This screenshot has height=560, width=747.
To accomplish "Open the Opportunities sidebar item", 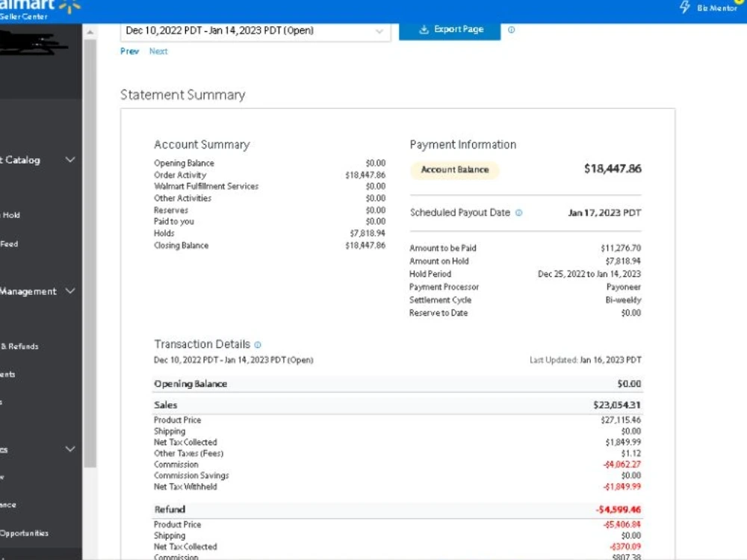I will 25,533.
